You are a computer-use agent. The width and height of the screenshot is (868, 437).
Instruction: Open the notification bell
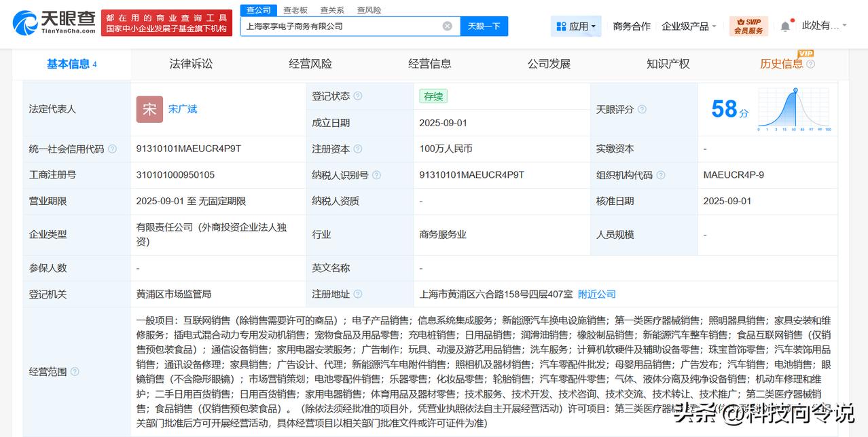[x=785, y=26]
